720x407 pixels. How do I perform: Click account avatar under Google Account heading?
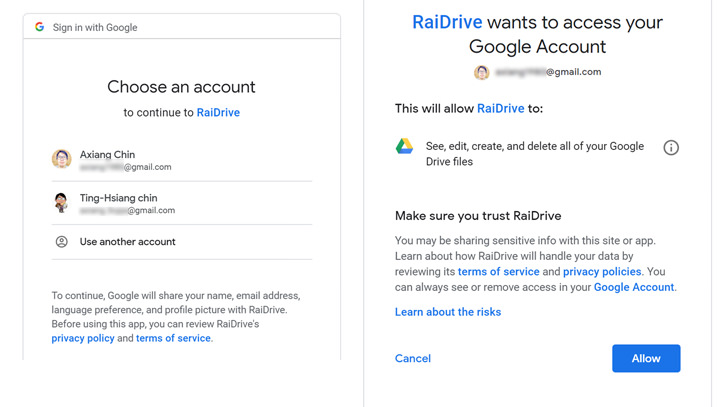tap(482, 72)
